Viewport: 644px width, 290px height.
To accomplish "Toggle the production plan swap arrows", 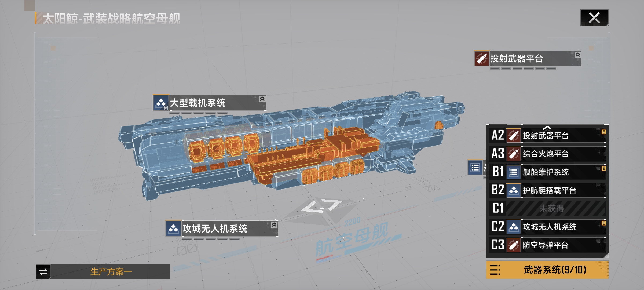I will pyautogui.click(x=43, y=272).
